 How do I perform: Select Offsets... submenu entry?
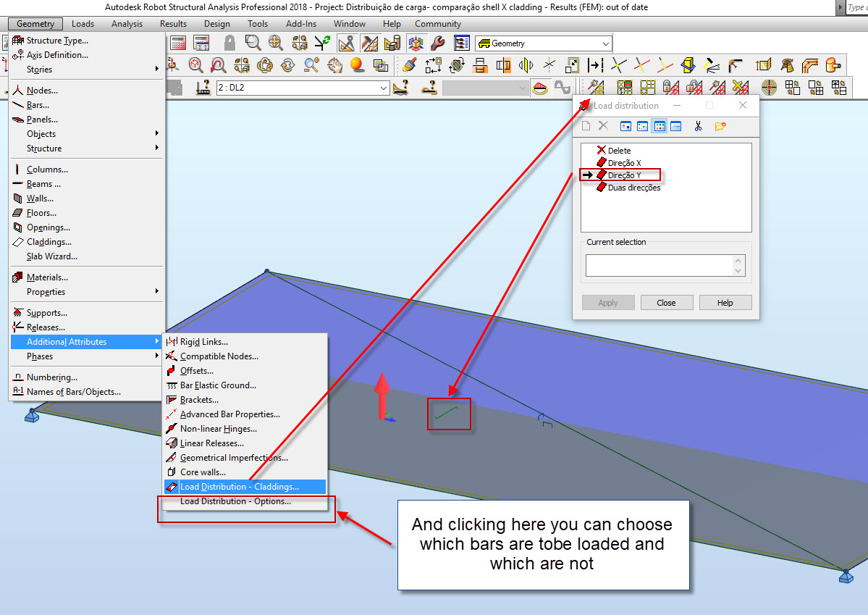[244, 371]
